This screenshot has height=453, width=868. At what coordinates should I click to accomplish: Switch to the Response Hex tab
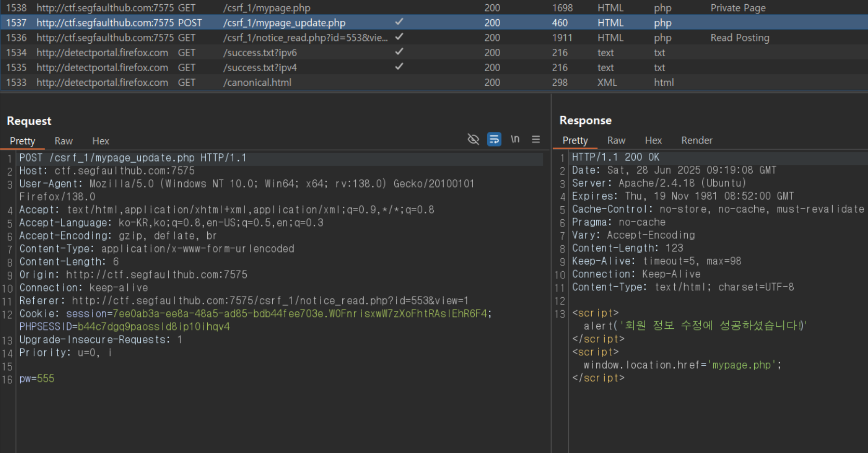point(653,140)
